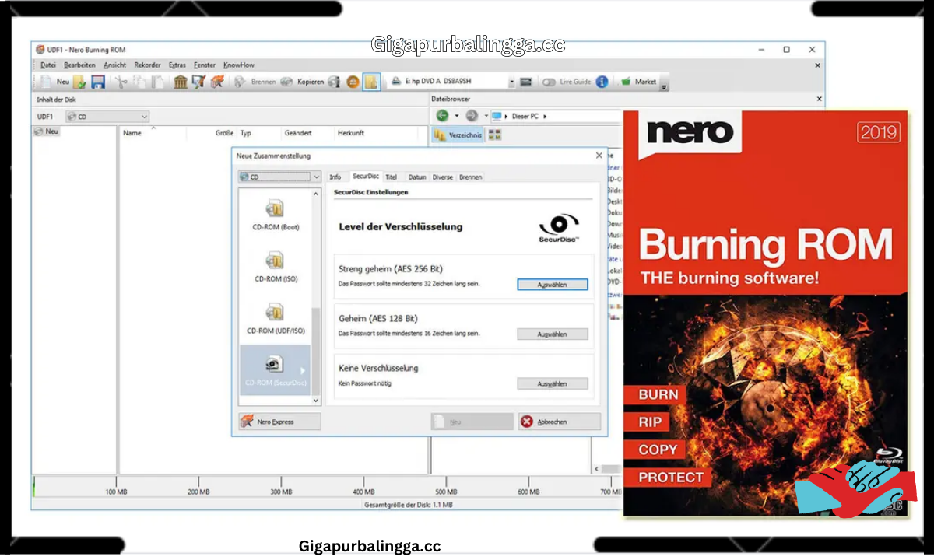Click compilation list scroll down arrow

click(x=316, y=401)
